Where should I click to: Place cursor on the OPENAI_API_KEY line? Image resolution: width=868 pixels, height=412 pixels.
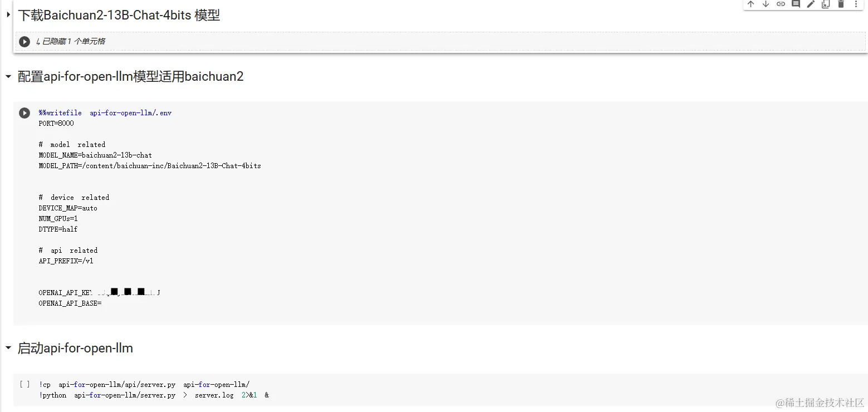(100, 292)
